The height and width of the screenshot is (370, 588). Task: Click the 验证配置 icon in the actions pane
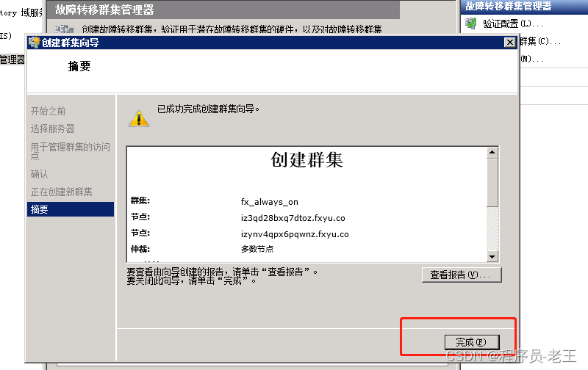click(470, 23)
